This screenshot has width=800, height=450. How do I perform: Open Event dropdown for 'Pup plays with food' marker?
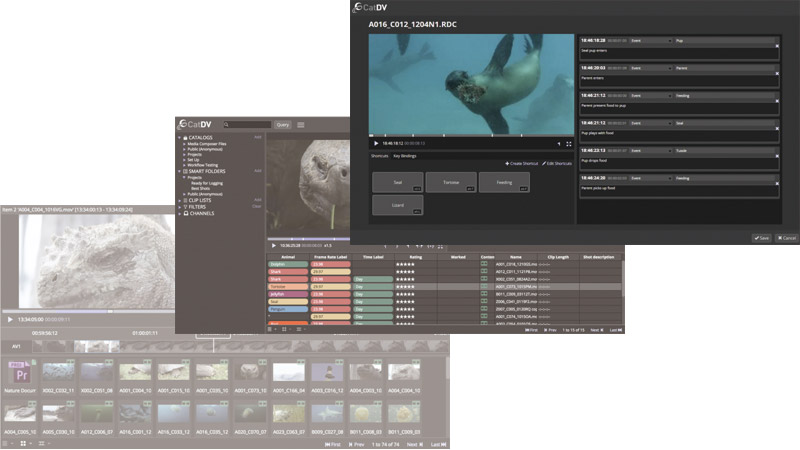pos(651,123)
